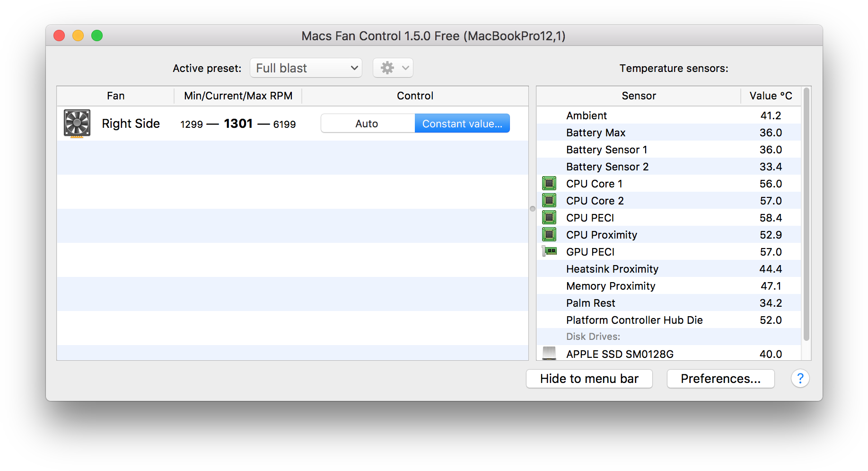Select the Heatsink Proximity row
Screen dimensions: 868x471
coord(669,269)
